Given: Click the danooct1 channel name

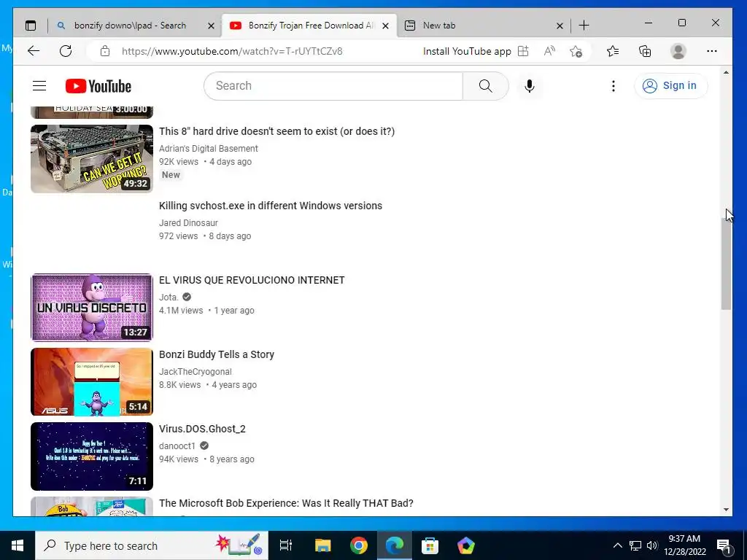Looking at the screenshot, I should click(177, 446).
